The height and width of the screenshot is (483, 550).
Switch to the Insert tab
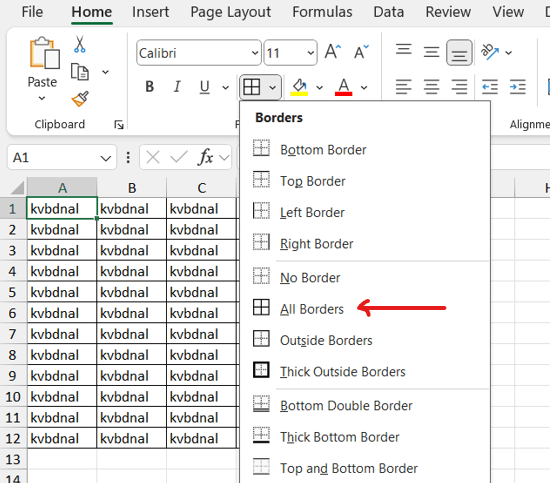(150, 12)
